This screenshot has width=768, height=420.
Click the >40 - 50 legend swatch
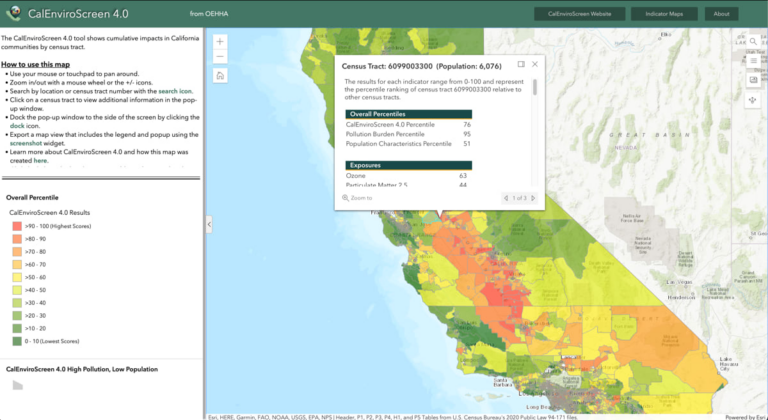[17, 290]
